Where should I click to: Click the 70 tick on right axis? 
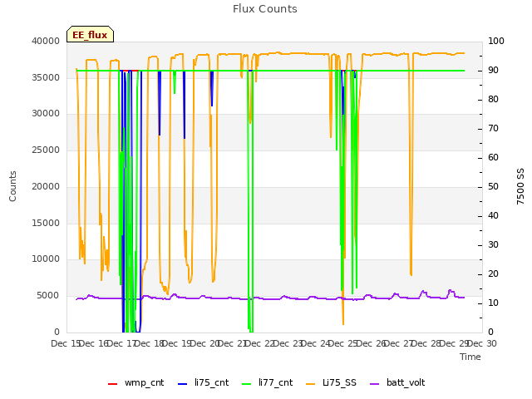[493, 129]
